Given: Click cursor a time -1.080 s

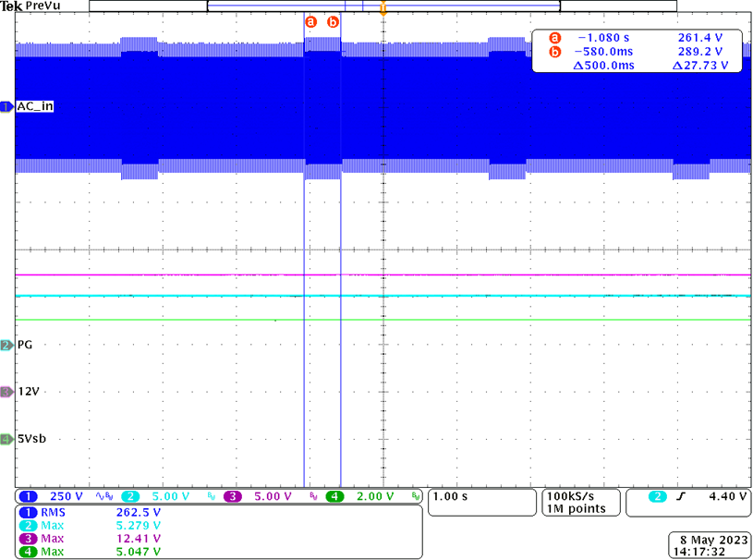Looking at the screenshot, I should tap(603, 38).
